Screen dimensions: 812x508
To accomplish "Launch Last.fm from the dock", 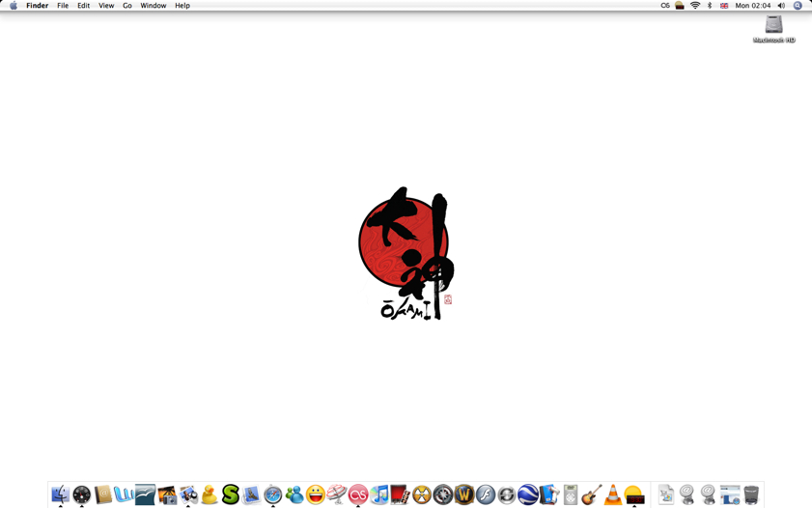I will point(358,495).
